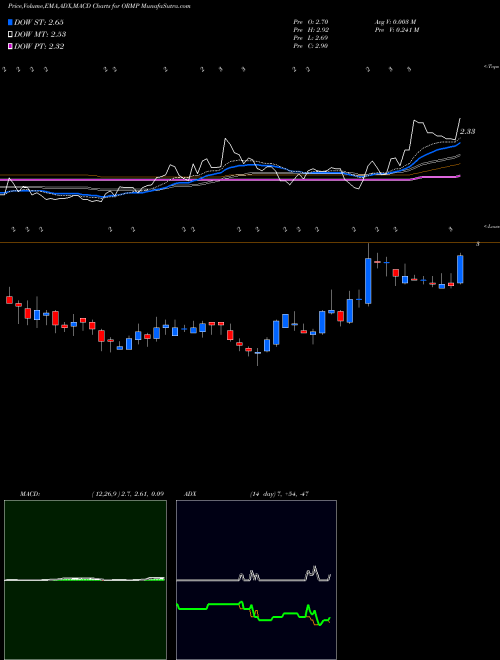The image size is (500, 660).
Task: Click the 2.33 label on the EMA chart
Action: click(468, 131)
